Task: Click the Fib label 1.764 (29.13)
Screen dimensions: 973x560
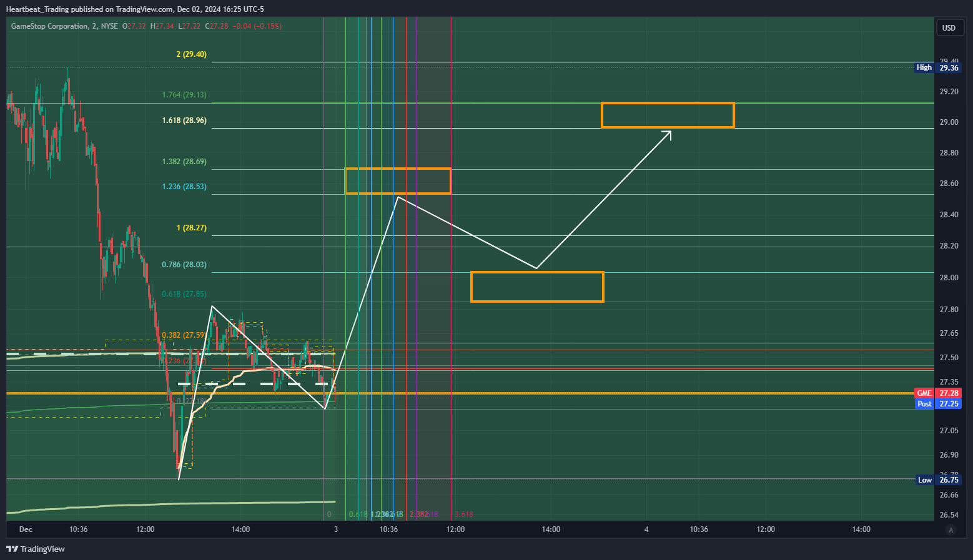Action: coord(184,95)
